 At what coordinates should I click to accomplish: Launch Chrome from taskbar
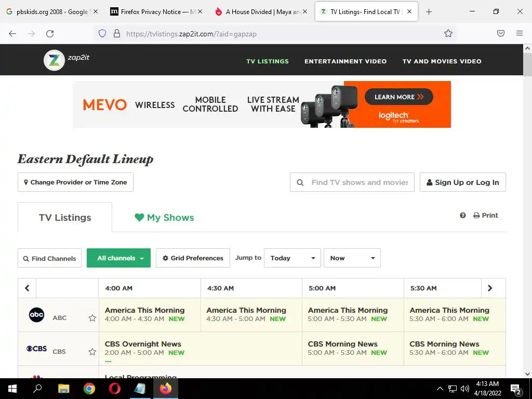[89, 389]
